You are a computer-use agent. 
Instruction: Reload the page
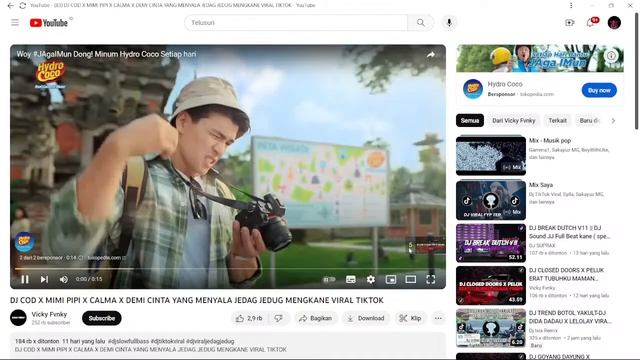pos(22,5)
